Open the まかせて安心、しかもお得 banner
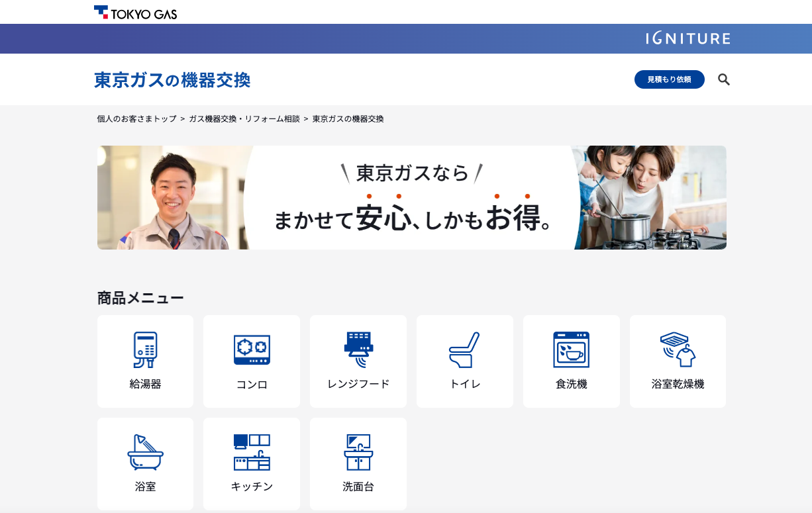 (x=412, y=197)
